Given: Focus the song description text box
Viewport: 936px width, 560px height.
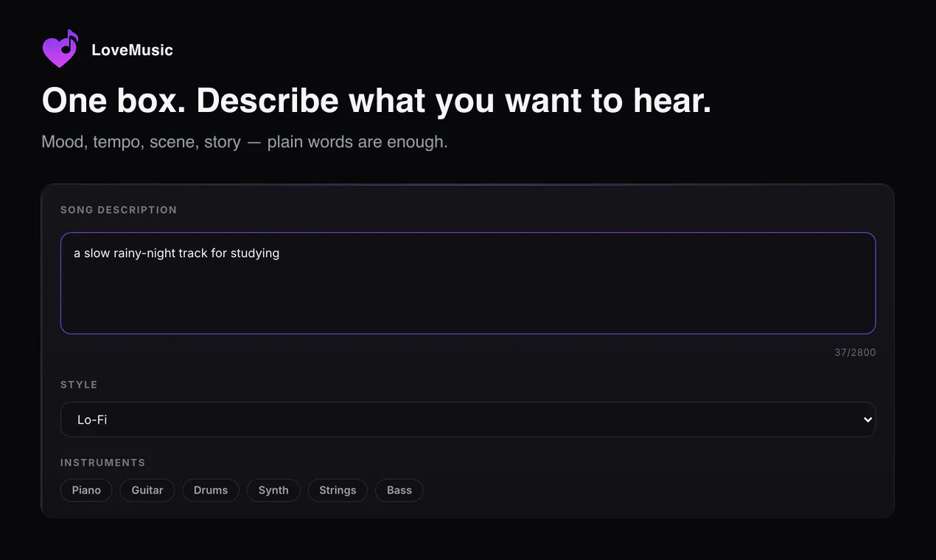Looking at the screenshot, I should (468, 283).
